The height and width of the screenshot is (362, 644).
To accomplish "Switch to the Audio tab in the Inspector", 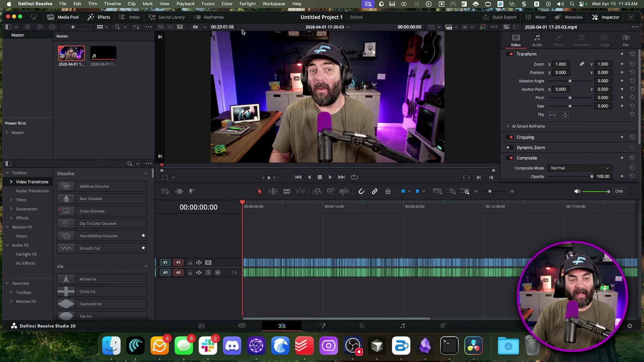I will (x=537, y=40).
